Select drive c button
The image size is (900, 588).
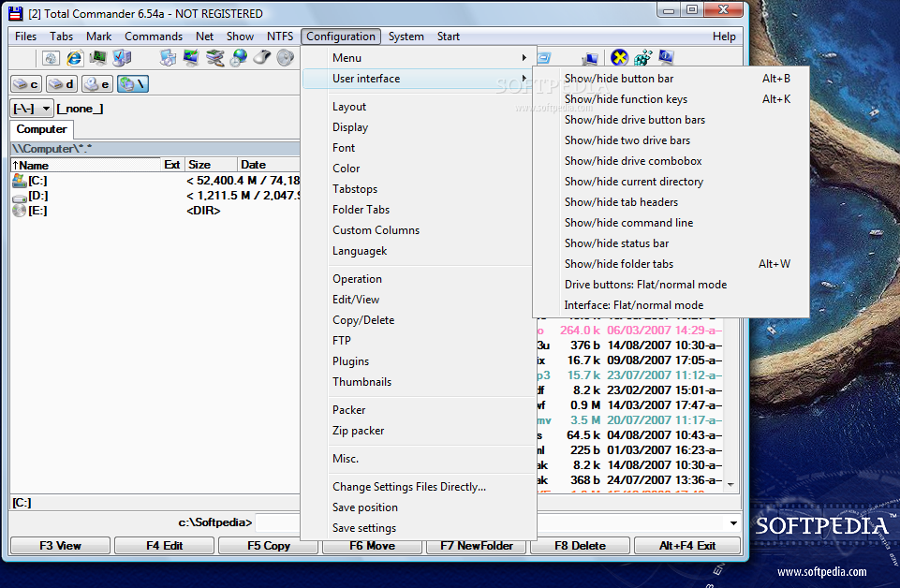click(x=26, y=84)
